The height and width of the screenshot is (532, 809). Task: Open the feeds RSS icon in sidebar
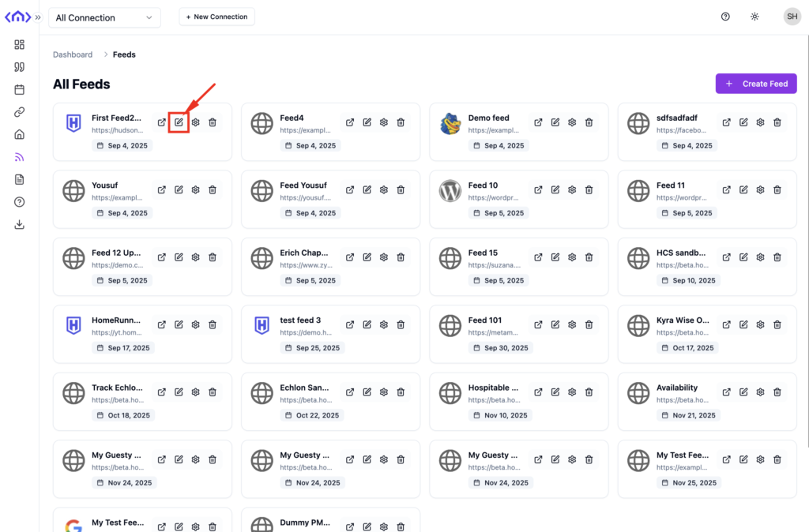click(20, 157)
